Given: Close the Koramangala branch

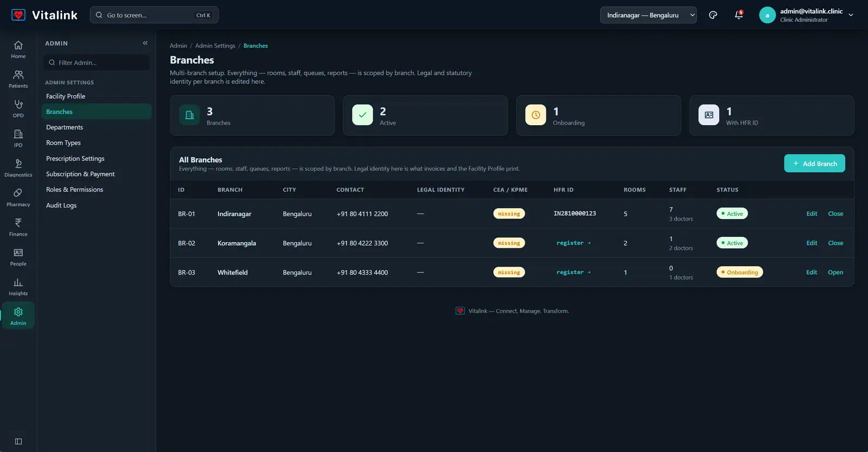Looking at the screenshot, I should pos(835,243).
